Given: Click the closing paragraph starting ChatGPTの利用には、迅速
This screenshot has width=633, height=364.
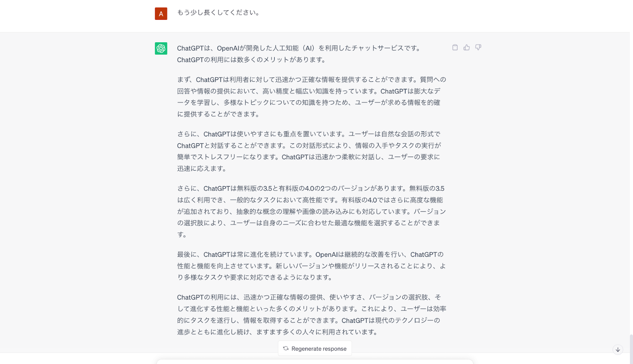Looking at the screenshot, I should (x=311, y=315).
